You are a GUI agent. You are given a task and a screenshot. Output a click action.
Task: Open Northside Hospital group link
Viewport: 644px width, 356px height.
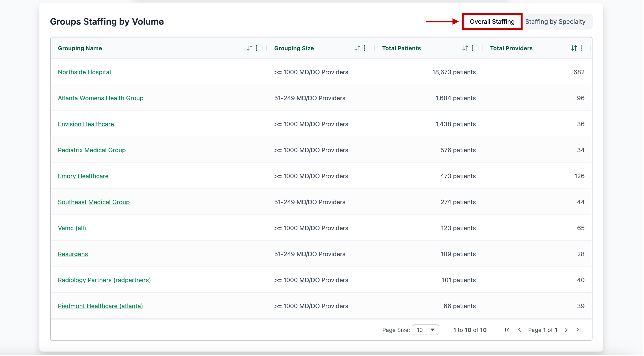coord(84,72)
